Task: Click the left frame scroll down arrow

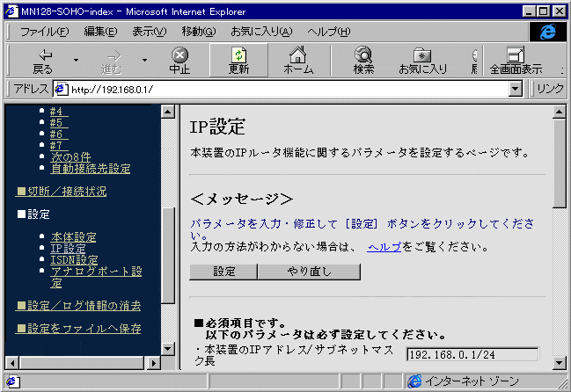Action: click(168, 348)
